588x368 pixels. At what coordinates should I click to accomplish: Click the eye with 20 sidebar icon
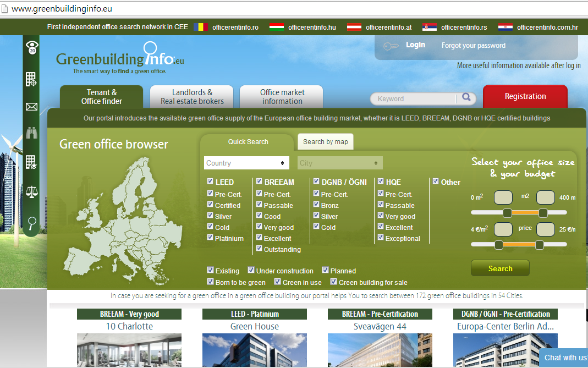pos(32,47)
